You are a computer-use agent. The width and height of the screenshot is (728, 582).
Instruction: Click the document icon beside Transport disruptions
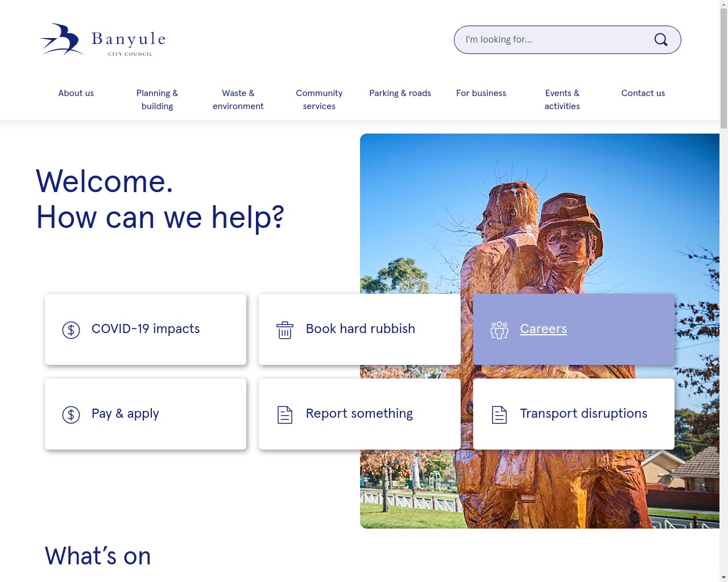coord(499,414)
